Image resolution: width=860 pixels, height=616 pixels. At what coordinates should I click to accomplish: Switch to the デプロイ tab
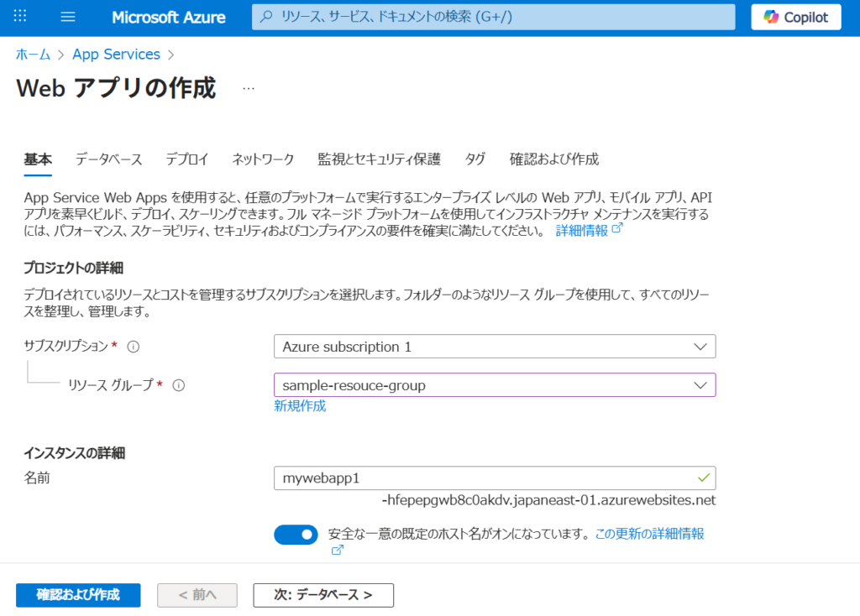[187, 159]
